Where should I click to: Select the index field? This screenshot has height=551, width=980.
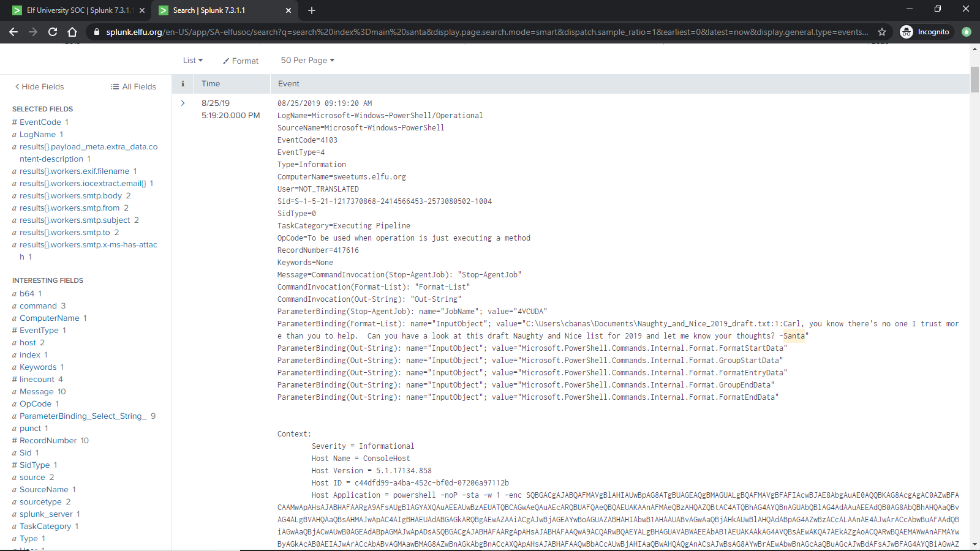[x=29, y=355]
